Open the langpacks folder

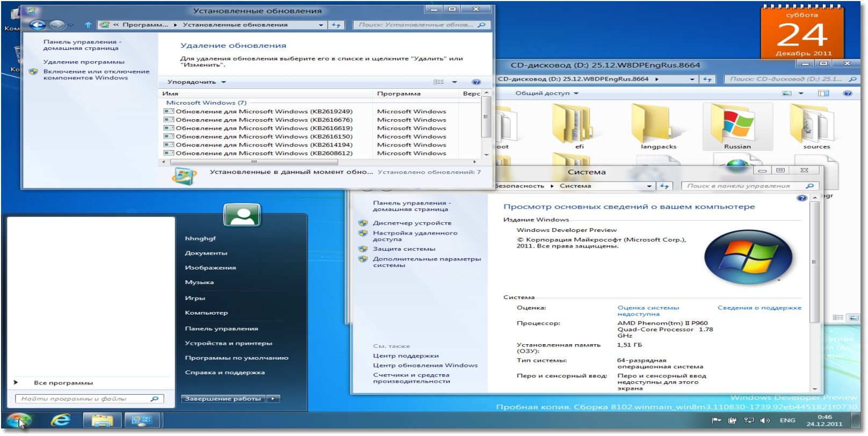pos(659,127)
